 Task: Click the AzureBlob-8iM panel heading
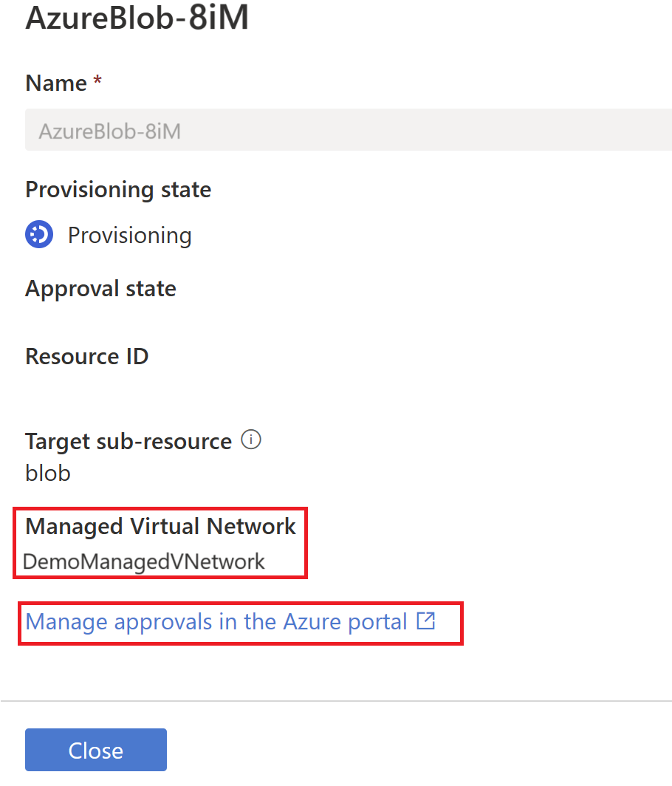137,19
